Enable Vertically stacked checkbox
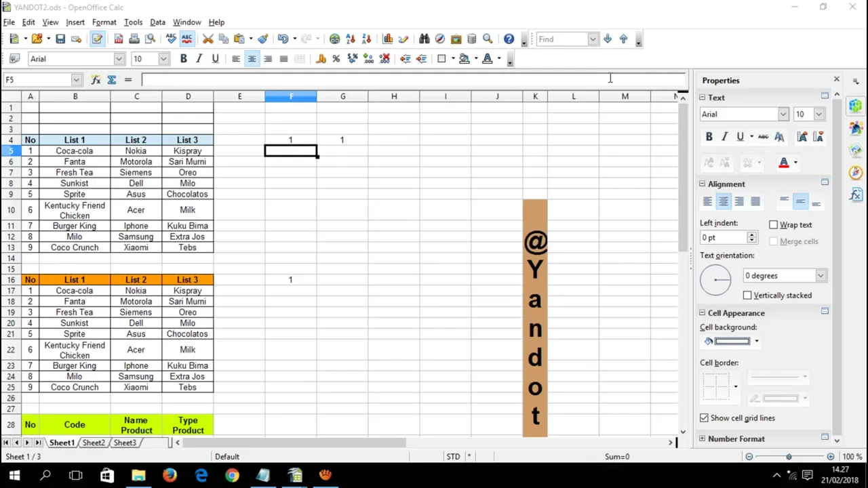Image resolution: width=868 pixels, height=488 pixels. [747, 296]
